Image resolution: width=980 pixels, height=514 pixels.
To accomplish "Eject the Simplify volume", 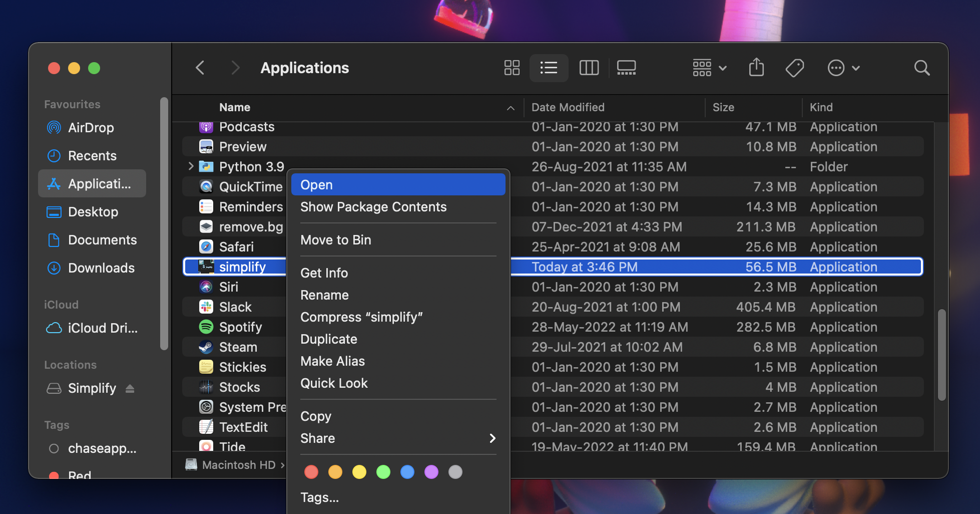I will (130, 388).
